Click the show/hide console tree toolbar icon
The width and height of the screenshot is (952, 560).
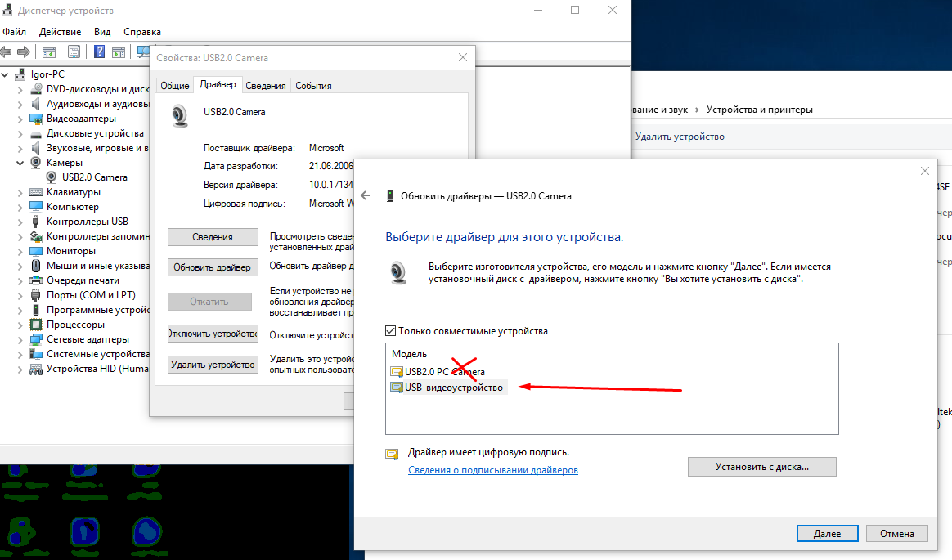pyautogui.click(x=48, y=52)
